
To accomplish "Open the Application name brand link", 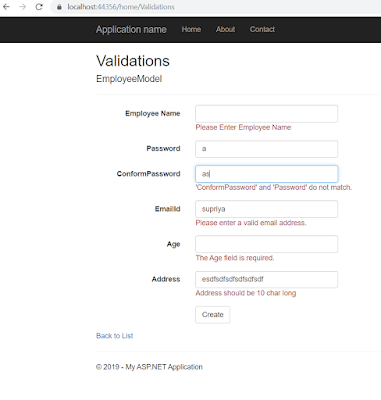I will tap(131, 29).
